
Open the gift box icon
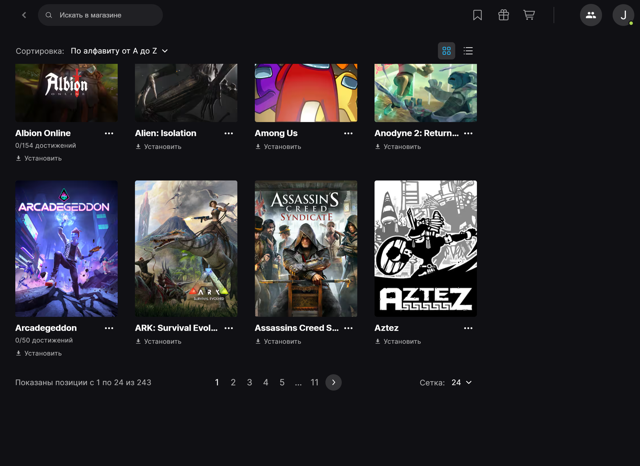[503, 15]
